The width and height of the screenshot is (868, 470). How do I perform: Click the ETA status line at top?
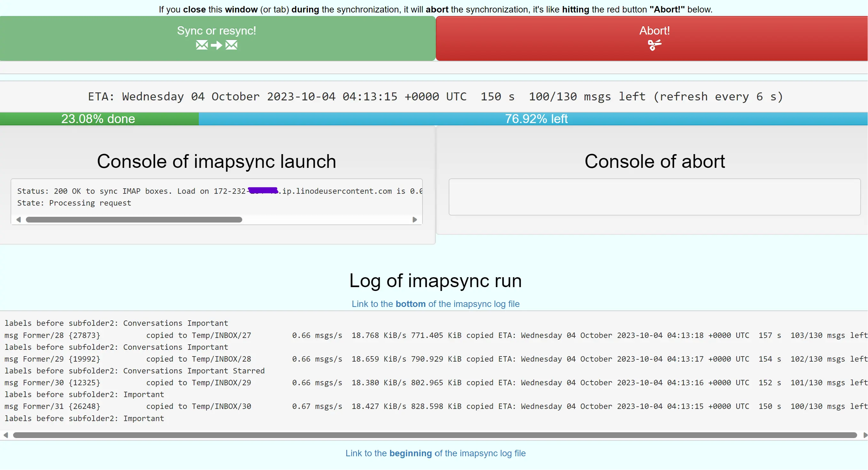[x=435, y=97]
